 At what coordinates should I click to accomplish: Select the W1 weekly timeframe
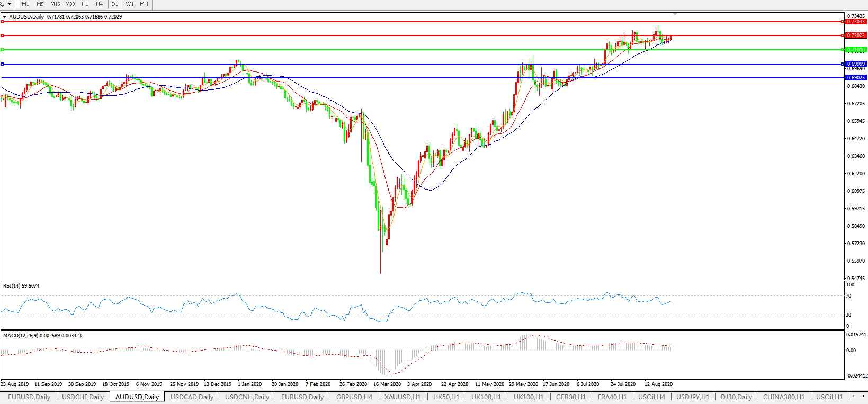point(130,4)
